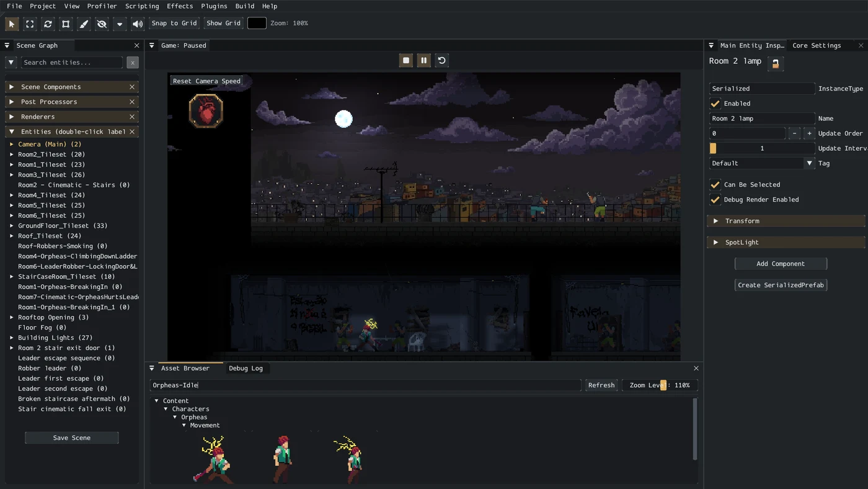Click the lock icon beside Room 2 lamp
The width and height of the screenshot is (868, 489).
(x=775, y=63)
